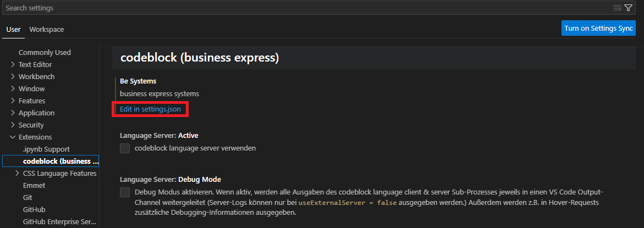The width and height of the screenshot is (644, 228).
Task: Focus the Search settings input field
Action: 302,8
